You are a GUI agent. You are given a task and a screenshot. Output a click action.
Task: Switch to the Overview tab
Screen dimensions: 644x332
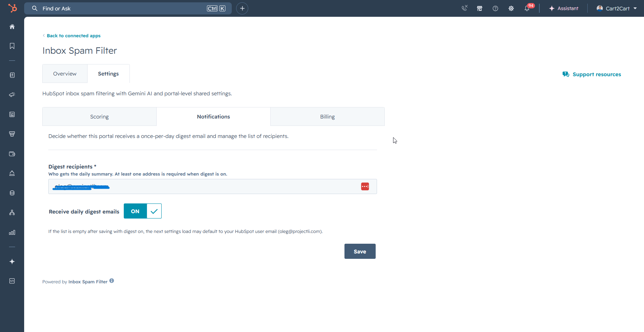(x=65, y=74)
